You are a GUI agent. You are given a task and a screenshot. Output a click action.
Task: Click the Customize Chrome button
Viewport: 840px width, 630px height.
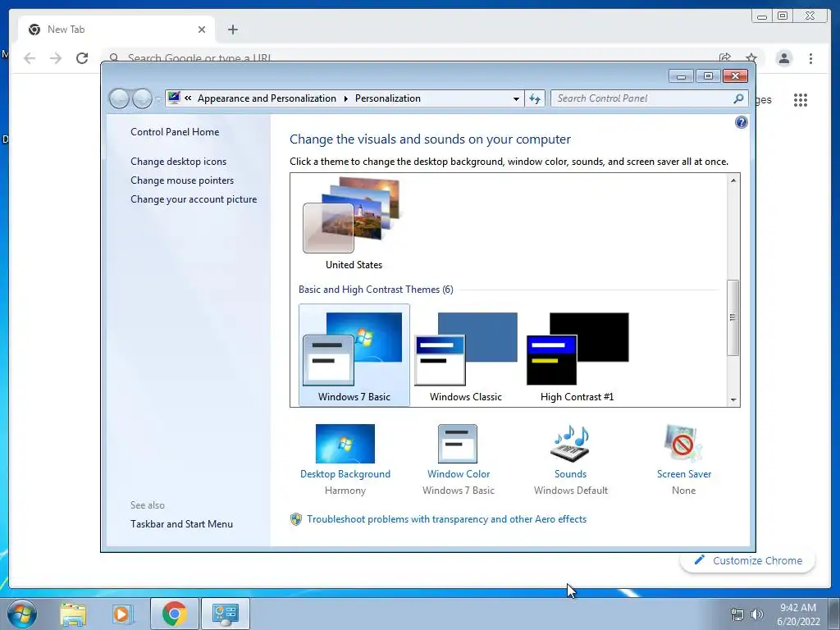pos(748,560)
